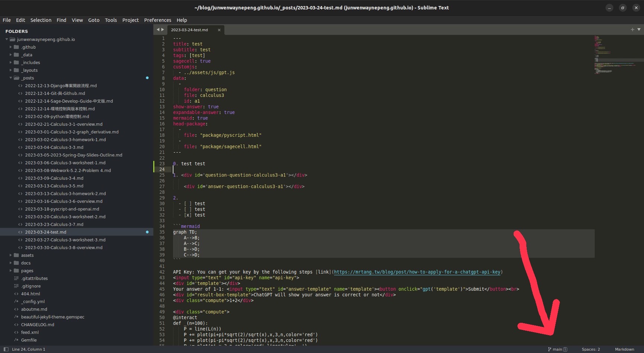This screenshot has height=353, width=644.
Task: Open the Selection menu
Action: (41, 20)
